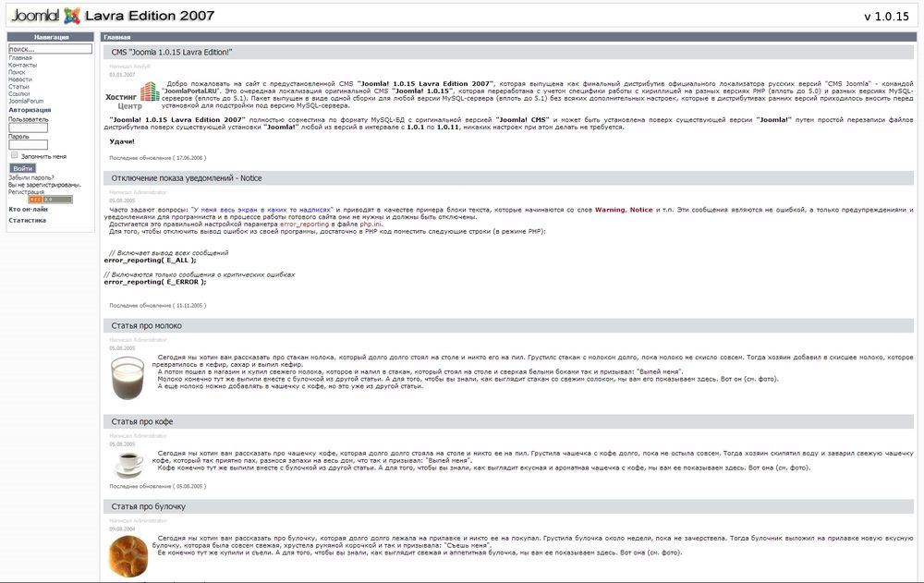Click "Последнее обновление ( 11.11.2005 )" text

[x=158, y=305]
